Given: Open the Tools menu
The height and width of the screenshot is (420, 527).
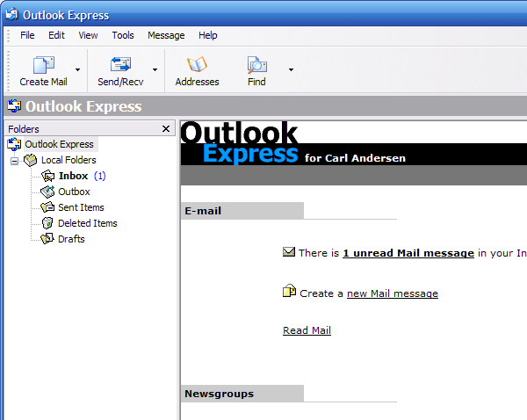Looking at the screenshot, I should click(x=123, y=35).
